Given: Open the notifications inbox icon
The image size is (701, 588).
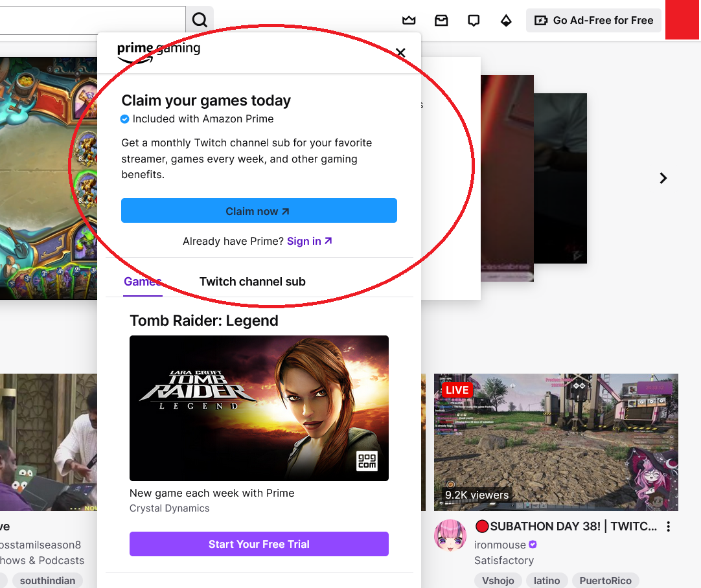Looking at the screenshot, I should (441, 21).
